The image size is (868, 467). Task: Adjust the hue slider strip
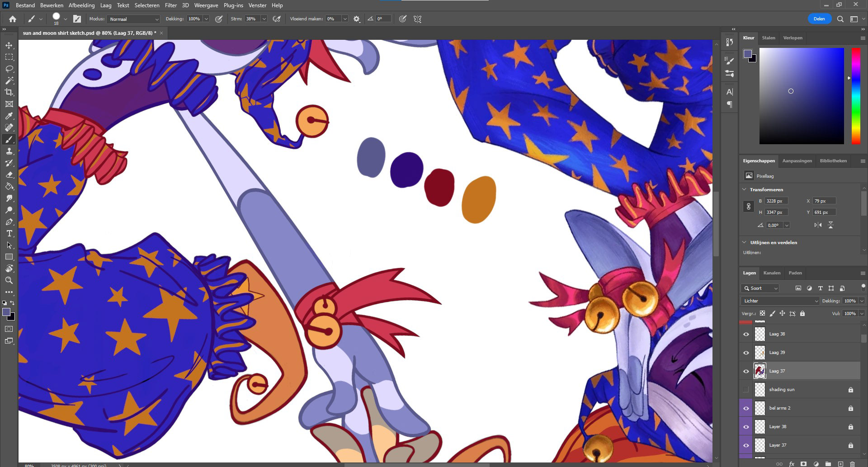click(856, 96)
